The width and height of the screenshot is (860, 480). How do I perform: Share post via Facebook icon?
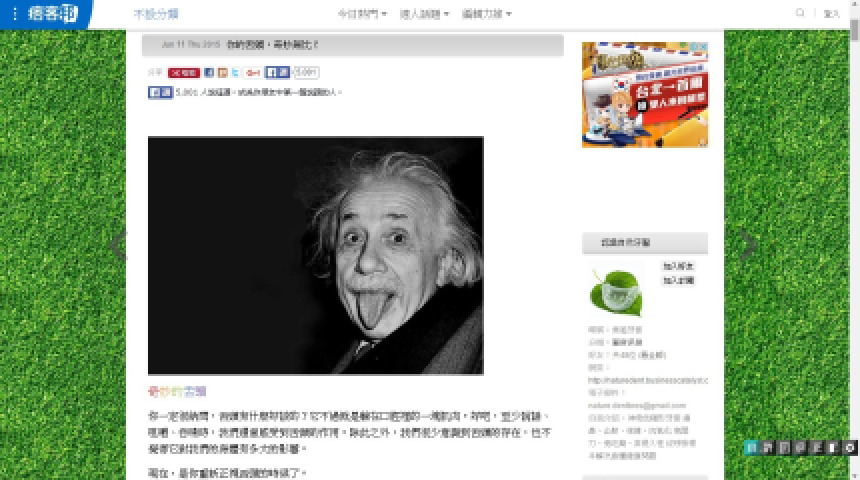click(x=209, y=73)
